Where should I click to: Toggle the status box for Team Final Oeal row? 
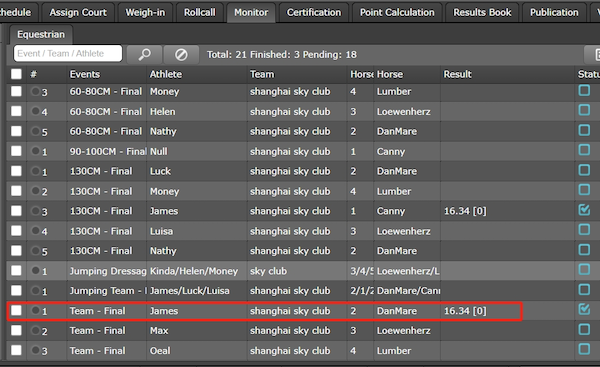tap(584, 349)
